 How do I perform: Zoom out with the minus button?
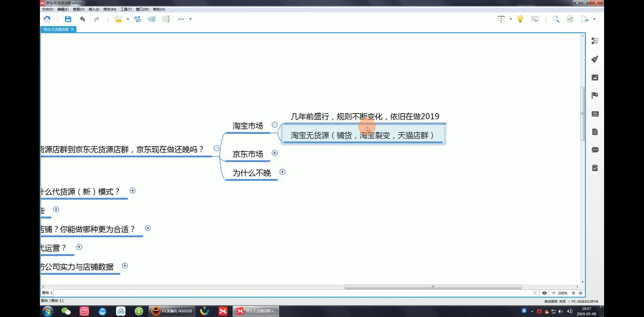(554, 293)
